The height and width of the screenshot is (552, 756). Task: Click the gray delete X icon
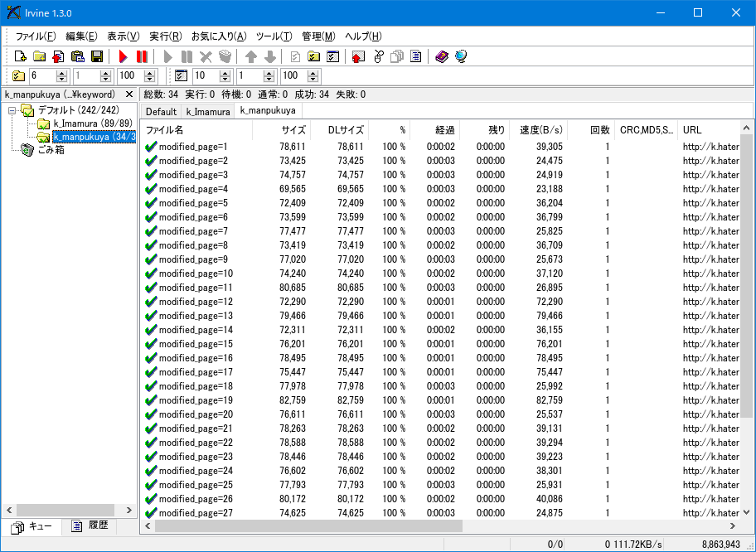click(206, 57)
